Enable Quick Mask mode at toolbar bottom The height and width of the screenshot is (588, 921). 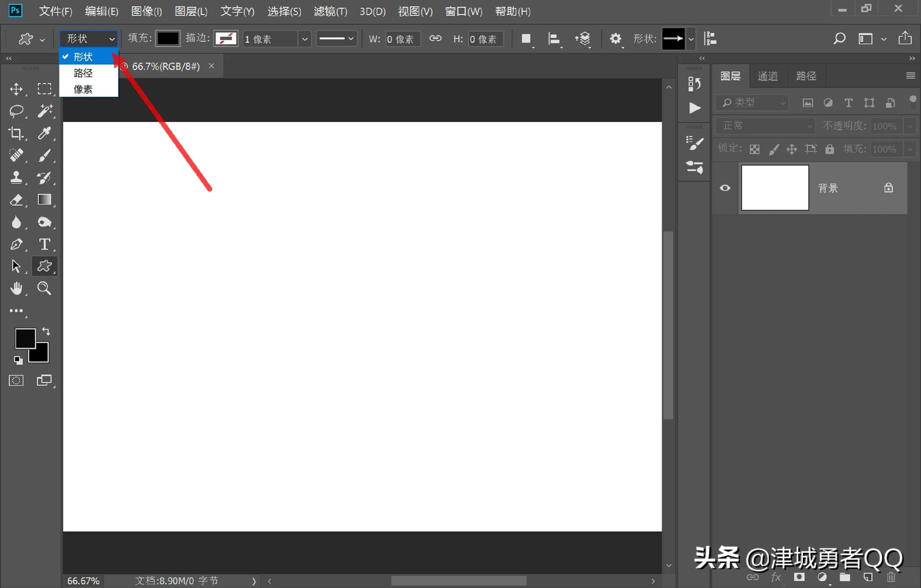coord(16,380)
